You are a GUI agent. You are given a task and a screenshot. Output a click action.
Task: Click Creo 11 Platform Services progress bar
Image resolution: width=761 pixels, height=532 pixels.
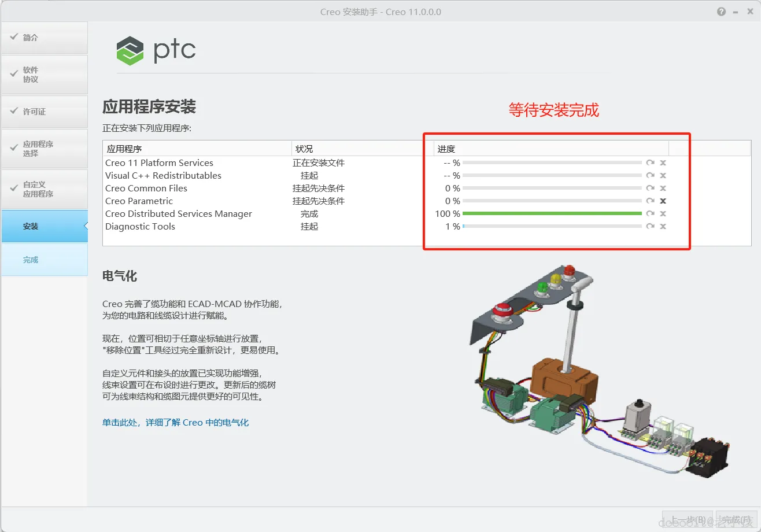552,163
